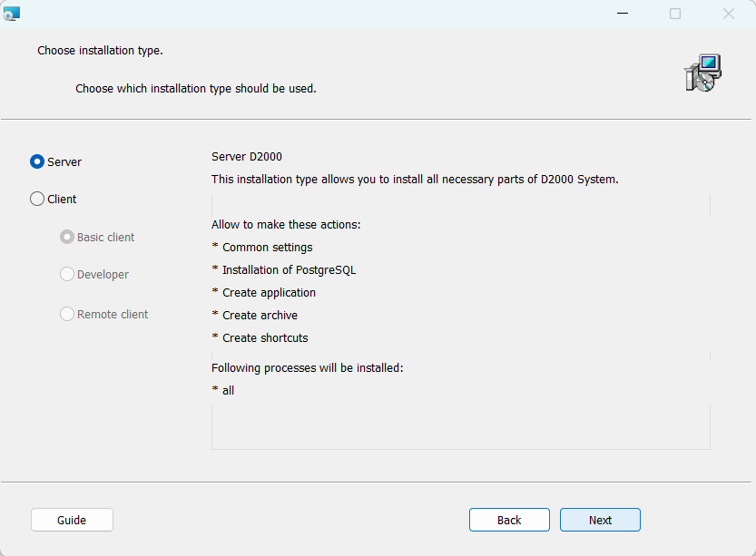Click the computer and disc setup icon

(x=702, y=73)
